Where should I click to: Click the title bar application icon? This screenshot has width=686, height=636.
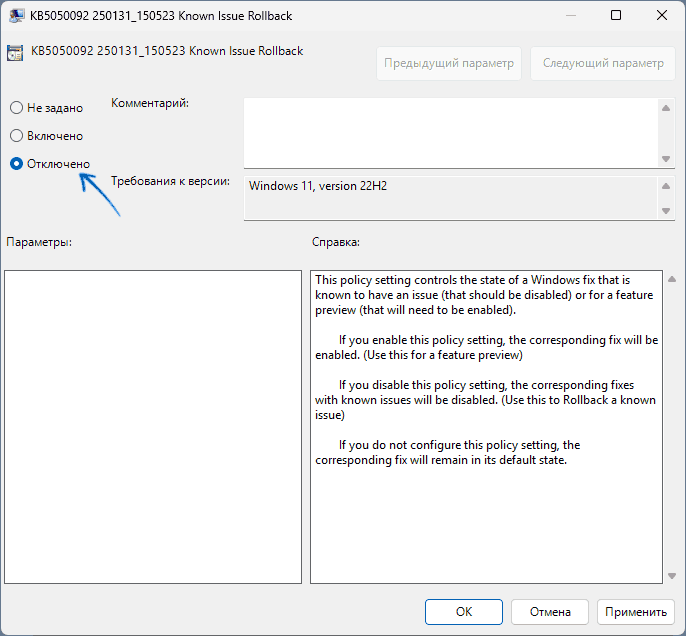coord(16,16)
